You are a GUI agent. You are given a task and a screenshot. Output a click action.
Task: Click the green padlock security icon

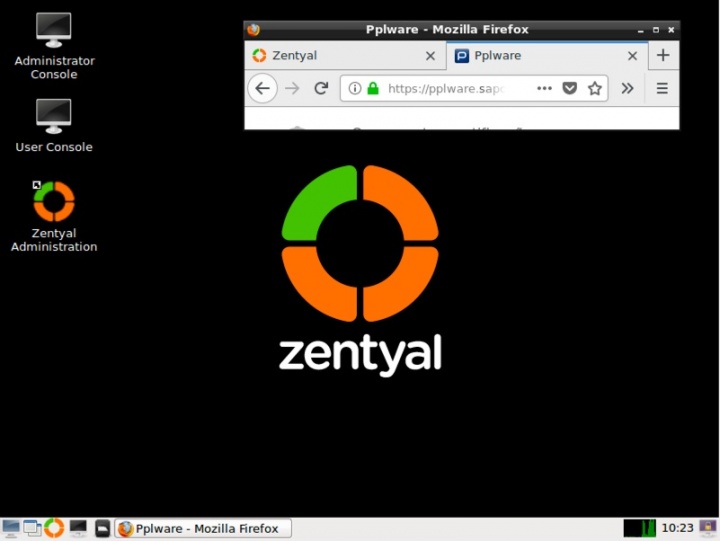373,88
